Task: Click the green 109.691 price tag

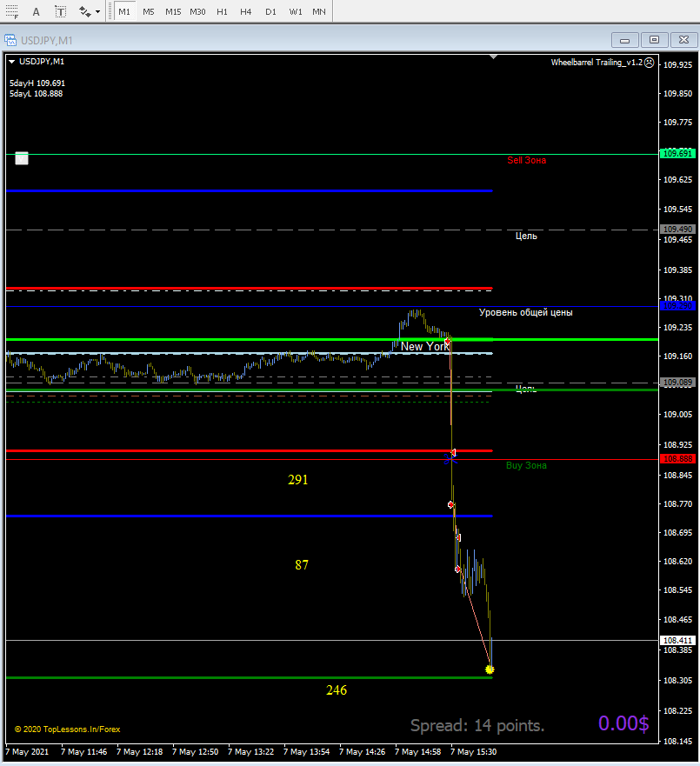Action: tap(677, 154)
